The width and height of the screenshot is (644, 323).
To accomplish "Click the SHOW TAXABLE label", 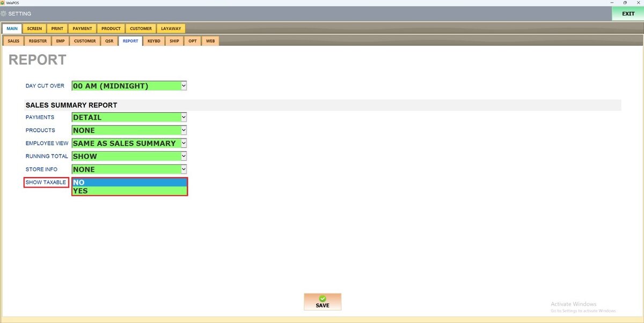I will (x=46, y=182).
